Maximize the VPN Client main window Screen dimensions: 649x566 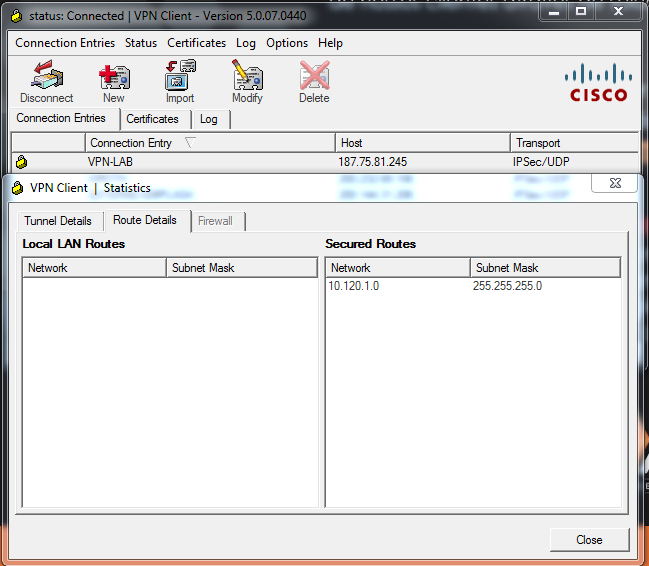click(x=581, y=12)
